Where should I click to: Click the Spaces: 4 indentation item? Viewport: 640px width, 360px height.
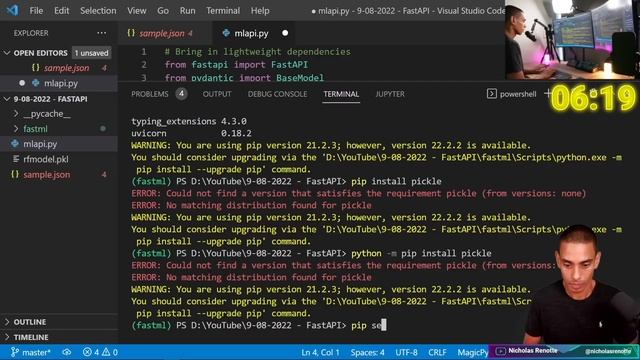(367, 352)
